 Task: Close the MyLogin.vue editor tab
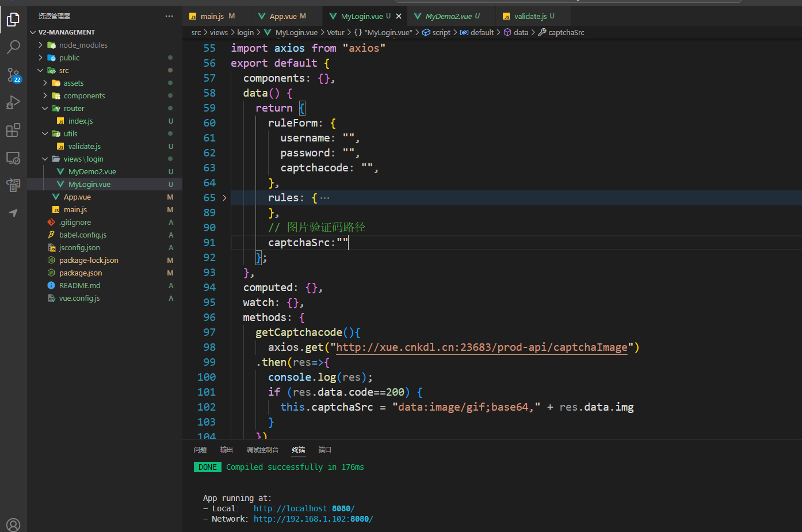399,16
